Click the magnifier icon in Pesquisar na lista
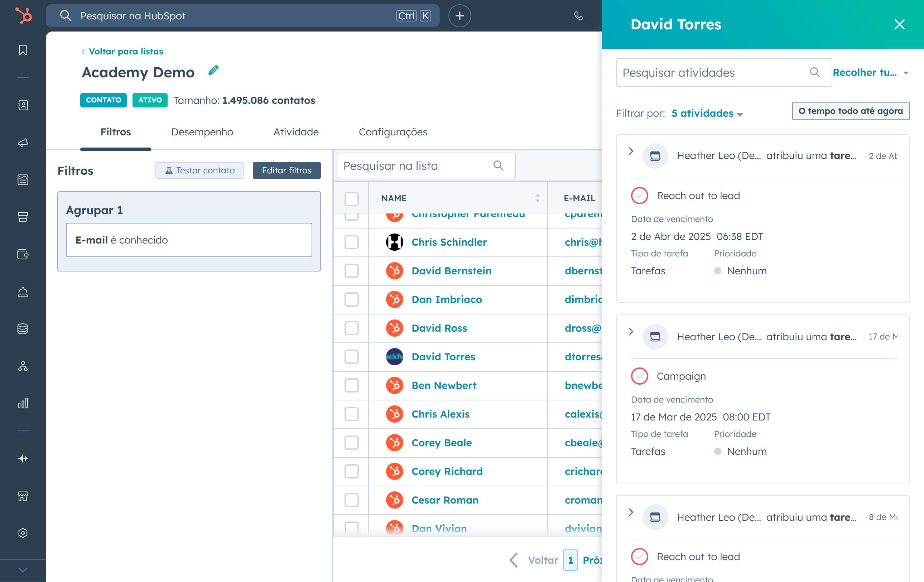Viewport: 924px width, 582px height. click(499, 165)
